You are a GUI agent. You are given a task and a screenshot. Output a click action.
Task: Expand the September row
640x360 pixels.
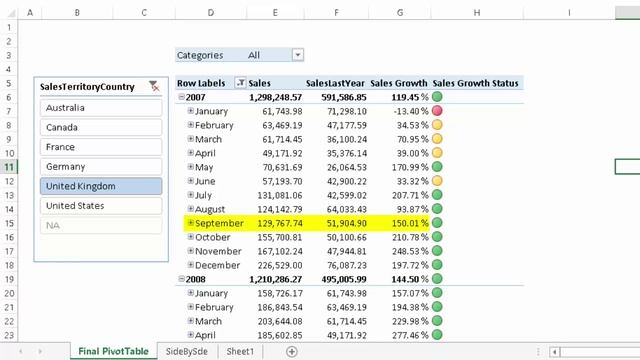point(190,222)
